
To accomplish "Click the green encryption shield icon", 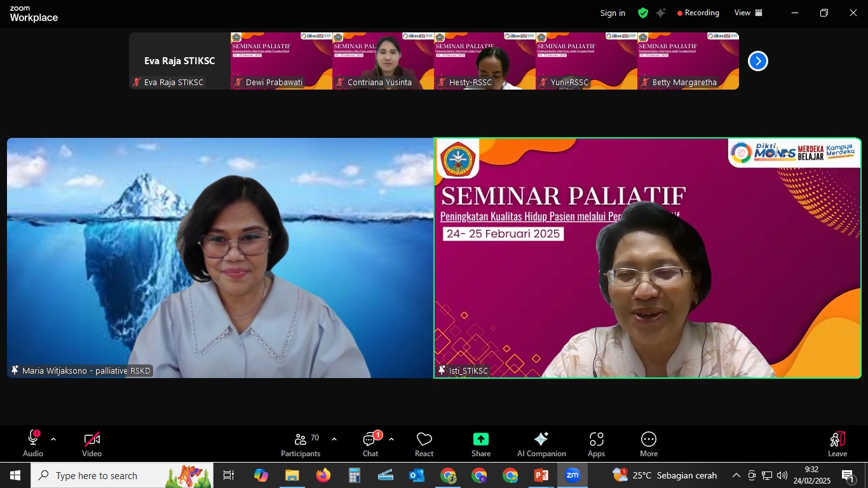I will pyautogui.click(x=643, y=13).
